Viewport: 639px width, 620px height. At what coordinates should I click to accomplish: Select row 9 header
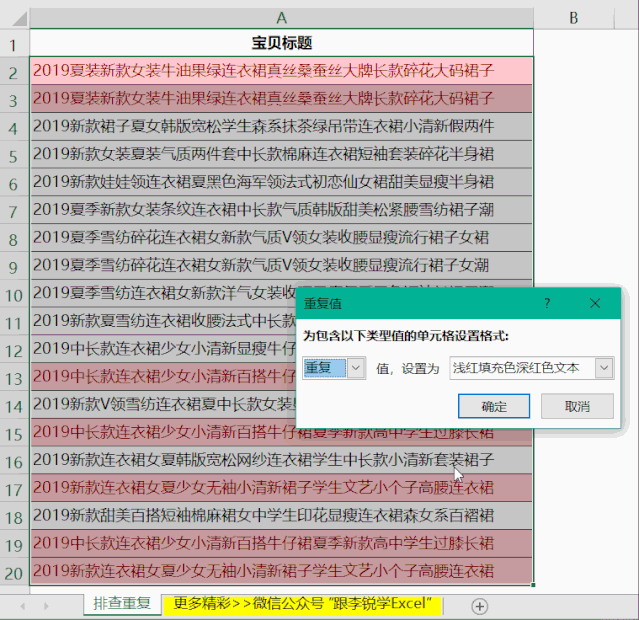coord(14,267)
